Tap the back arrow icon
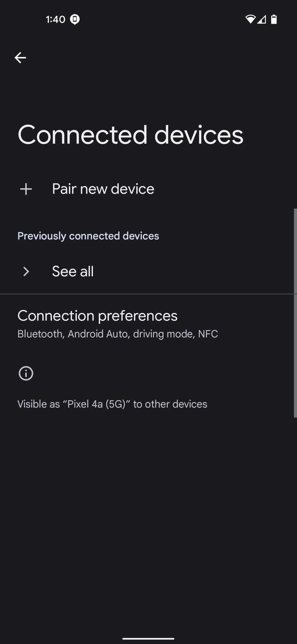The image size is (297, 644). pos(20,58)
